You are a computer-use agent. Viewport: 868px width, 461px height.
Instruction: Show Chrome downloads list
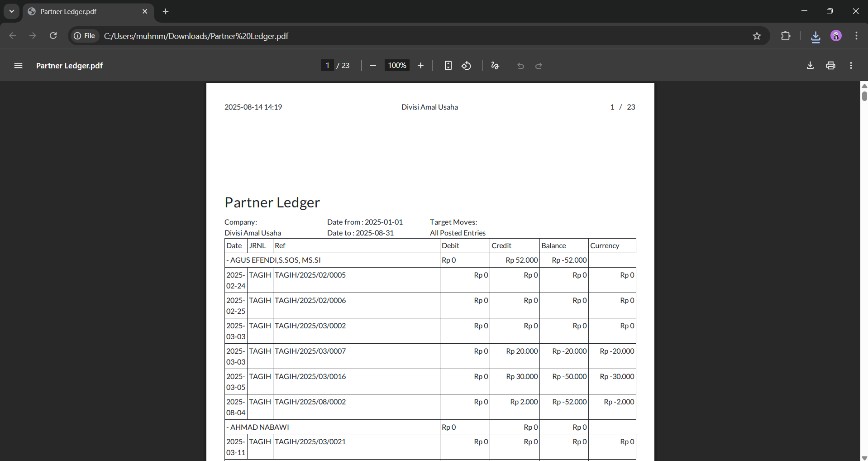pos(816,36)
